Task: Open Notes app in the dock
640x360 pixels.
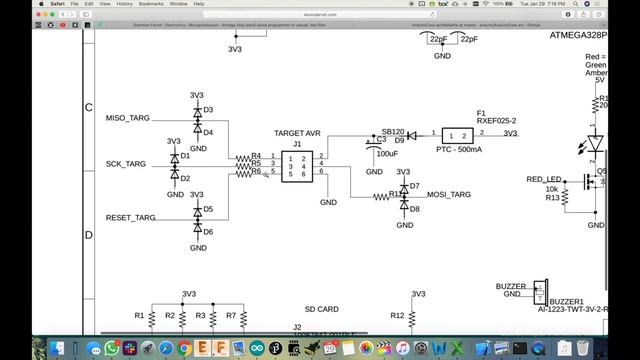Action: coord(348,349)
